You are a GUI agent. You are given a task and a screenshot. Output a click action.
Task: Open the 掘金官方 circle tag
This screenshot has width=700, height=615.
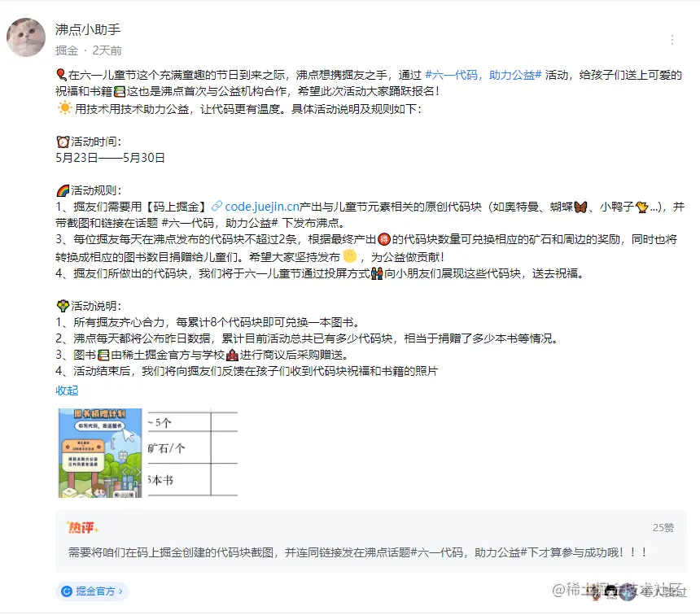click(x=92, y=591)
